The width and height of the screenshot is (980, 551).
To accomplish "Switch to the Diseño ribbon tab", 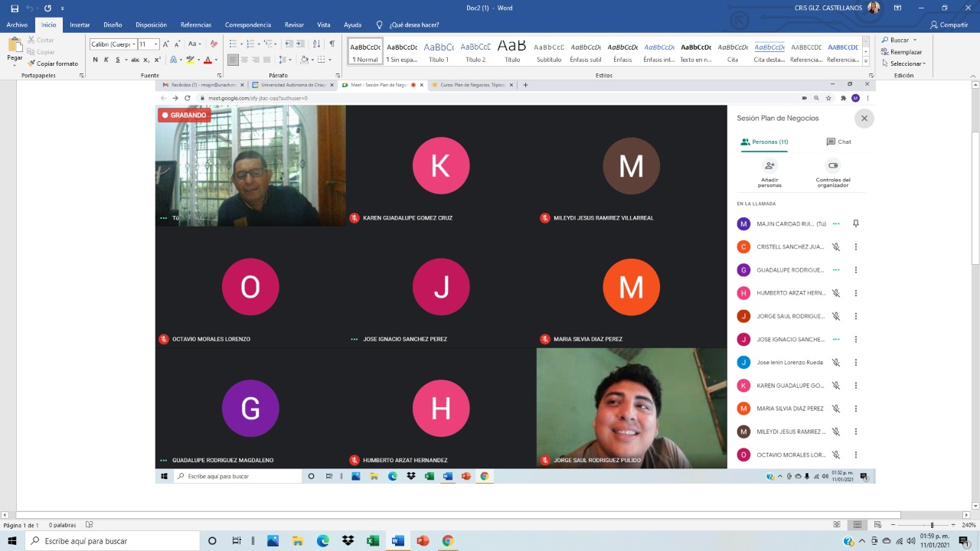I will coord(113,24).
